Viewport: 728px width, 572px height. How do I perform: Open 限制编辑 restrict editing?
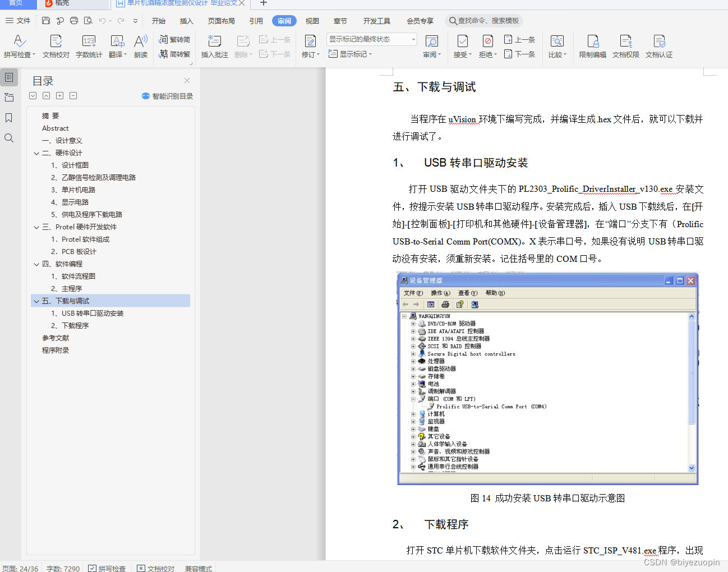(x=592, y=47)
